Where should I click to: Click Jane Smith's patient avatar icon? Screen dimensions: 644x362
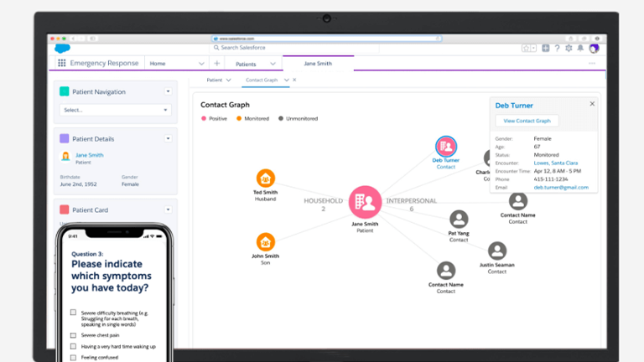coord(65,157)
